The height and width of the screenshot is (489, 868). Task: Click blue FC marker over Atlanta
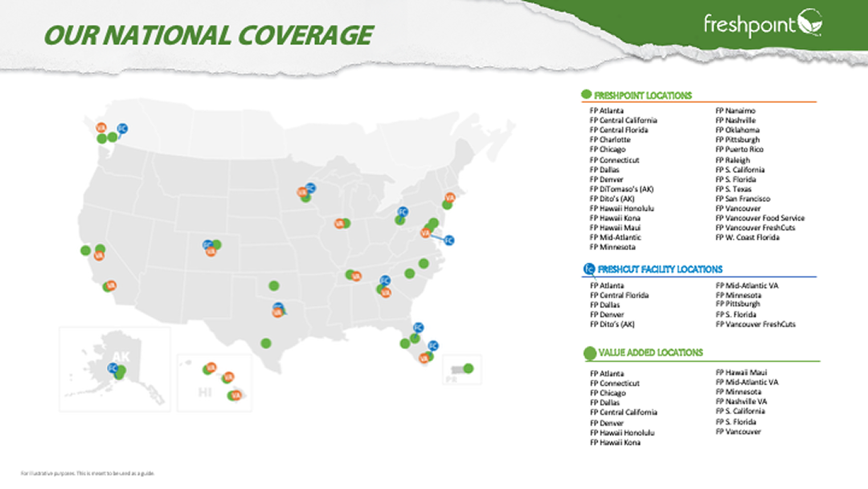pos(385,281)
